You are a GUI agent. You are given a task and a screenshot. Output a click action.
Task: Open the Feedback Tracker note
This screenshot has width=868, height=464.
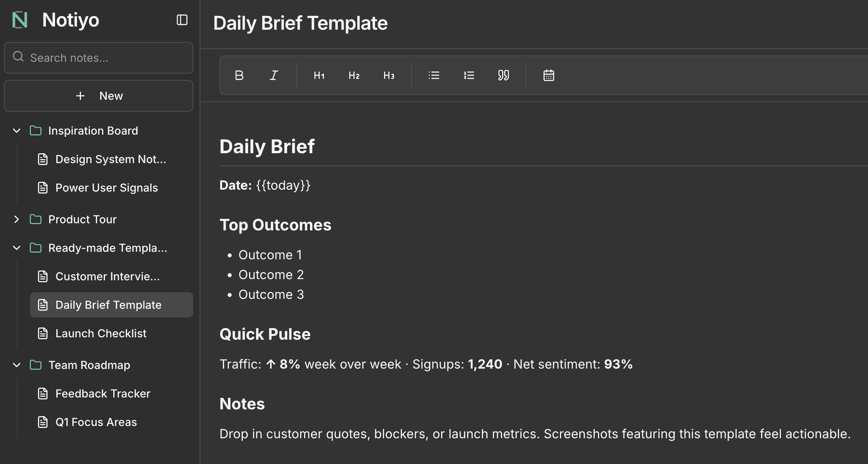103,394
